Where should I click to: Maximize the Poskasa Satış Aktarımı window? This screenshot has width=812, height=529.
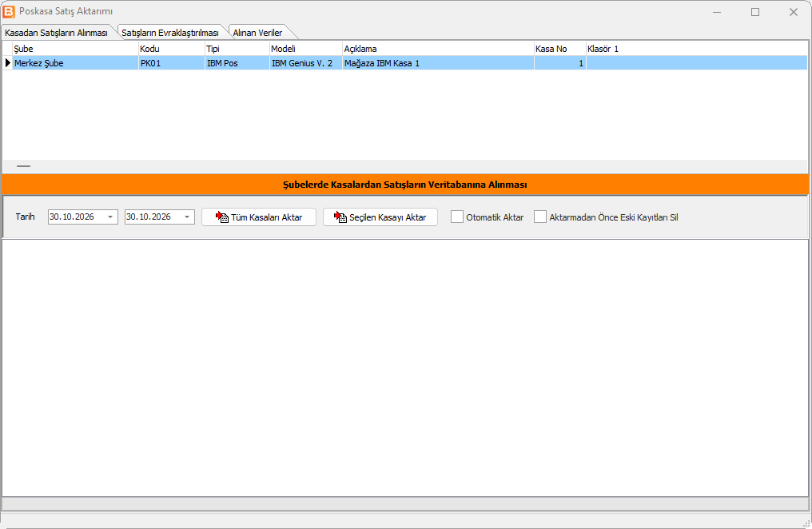tap(755, 12)
